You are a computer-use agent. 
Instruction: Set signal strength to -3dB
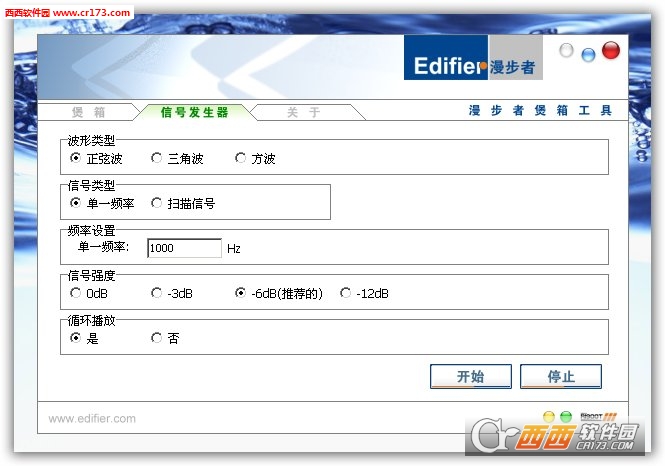(x=172, y=293)
